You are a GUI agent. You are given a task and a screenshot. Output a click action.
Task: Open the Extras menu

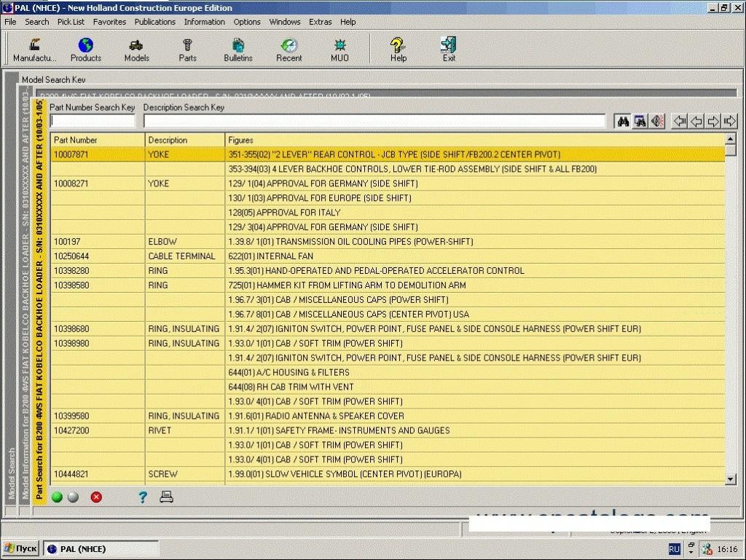(x=321, y=22)
